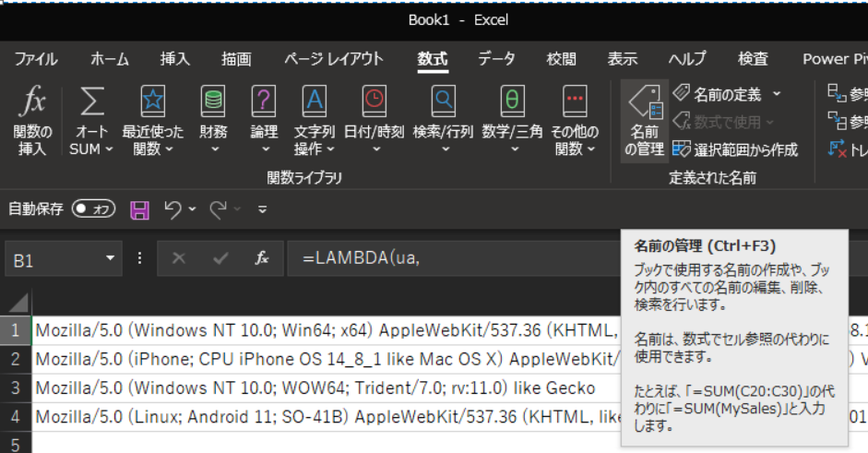This screenshot has height=453, width=868.
Task: Expand the 名前の定義 dropdown arrow
Action: click(x=777, y=93)
